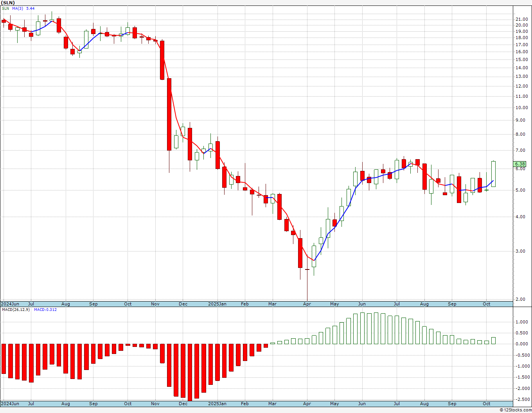Click the green 6.38 current price tag

tap(520, 164)
